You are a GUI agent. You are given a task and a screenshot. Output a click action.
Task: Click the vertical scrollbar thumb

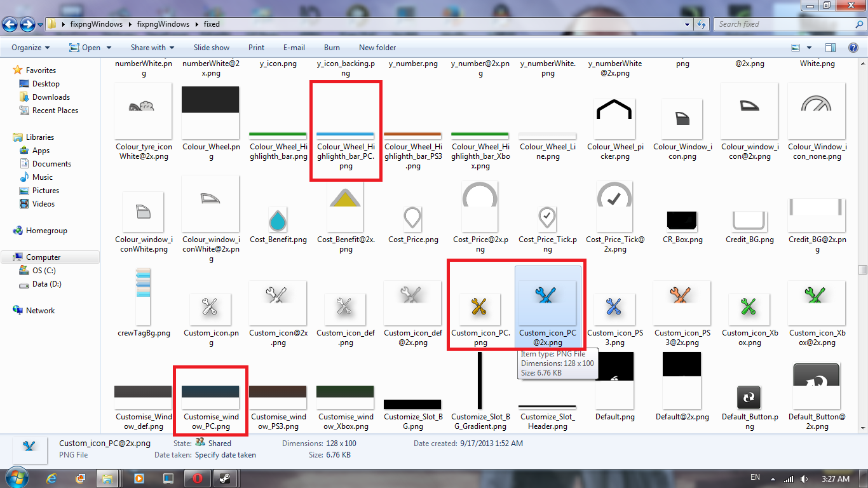[x=862, y=269]
